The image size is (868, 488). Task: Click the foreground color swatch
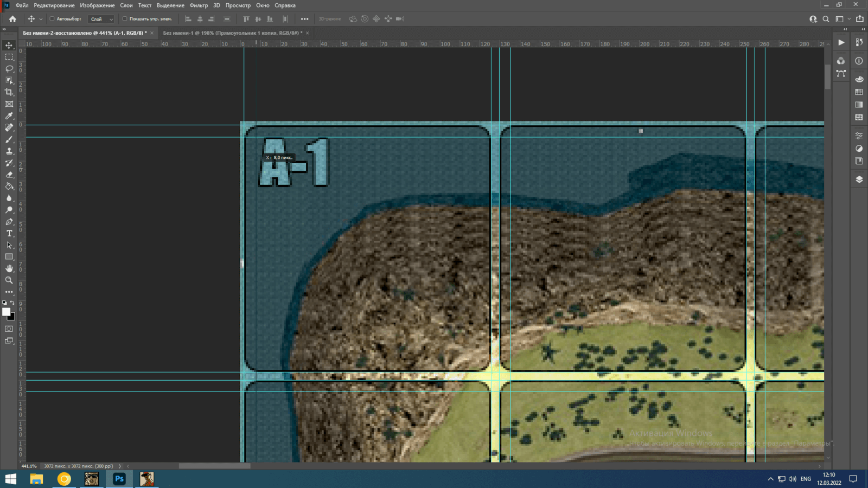[x=6, y=311]
